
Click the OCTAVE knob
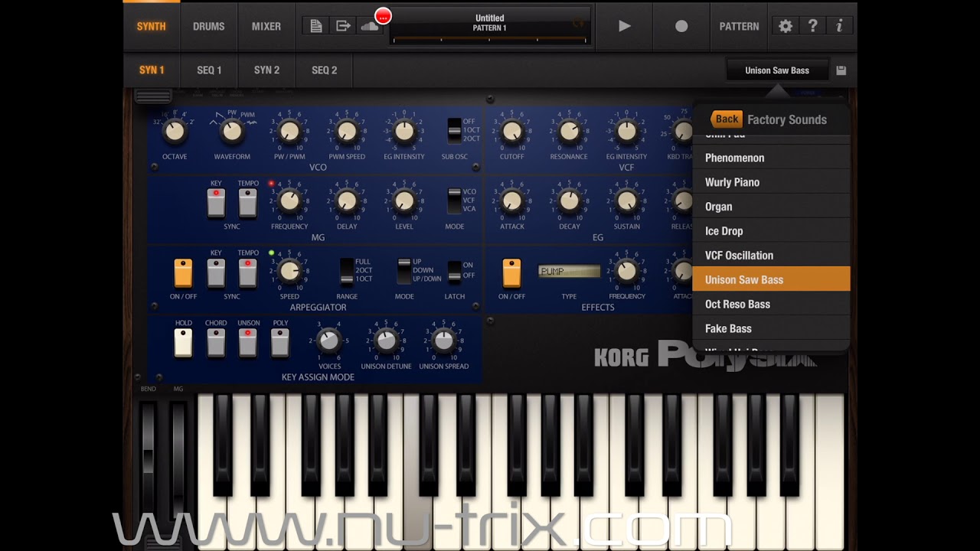(175, 131)
